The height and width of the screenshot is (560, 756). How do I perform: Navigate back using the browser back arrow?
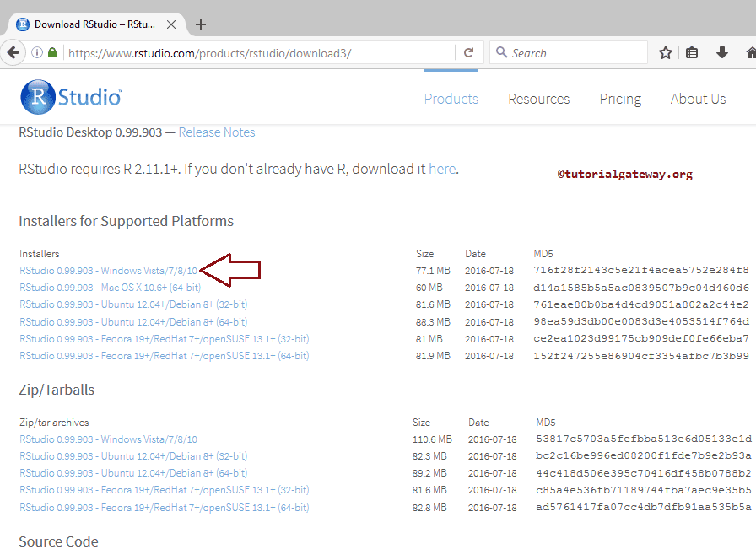tap(13, 52)
